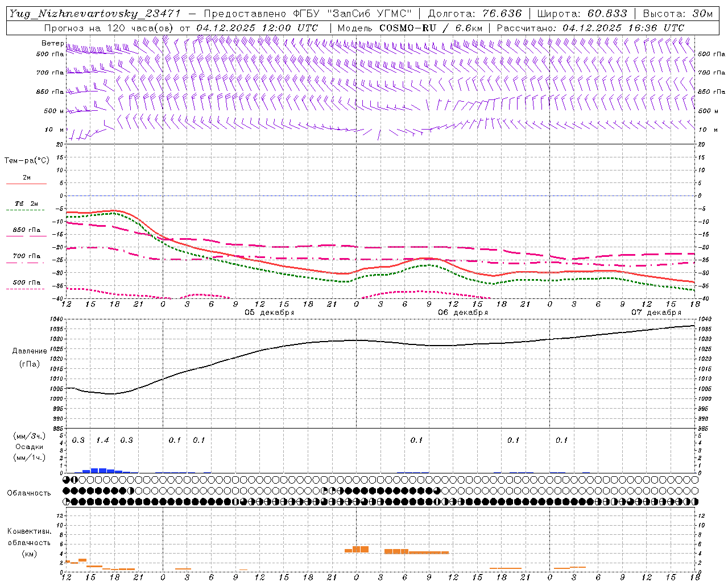Click the 05 декабря date label

click(270, 313)
